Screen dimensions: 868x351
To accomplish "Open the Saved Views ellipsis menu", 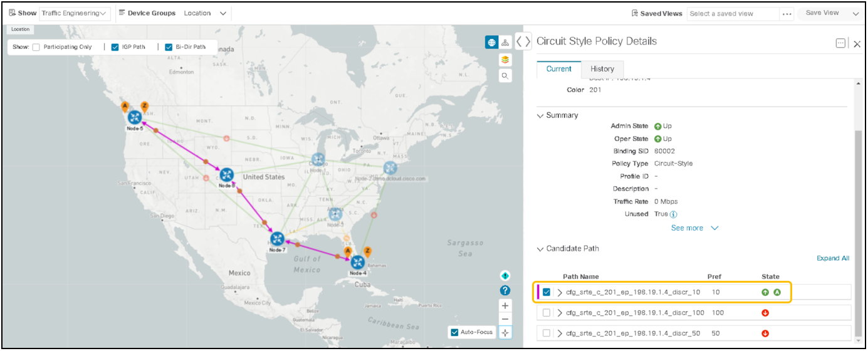I will 787,14.
